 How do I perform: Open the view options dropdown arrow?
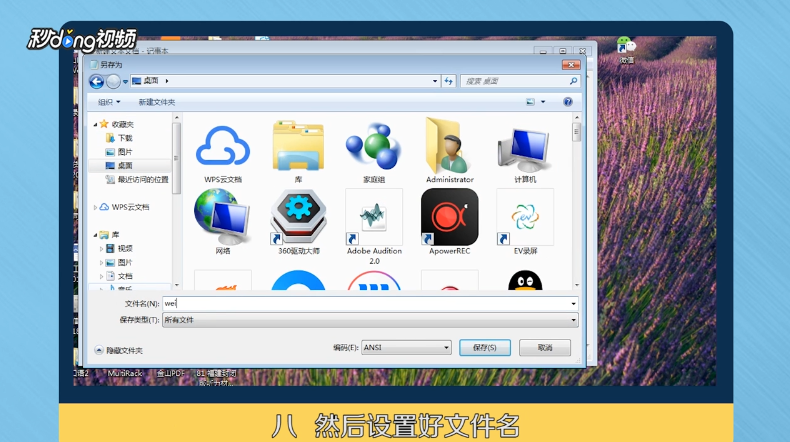tap(543, 102)
